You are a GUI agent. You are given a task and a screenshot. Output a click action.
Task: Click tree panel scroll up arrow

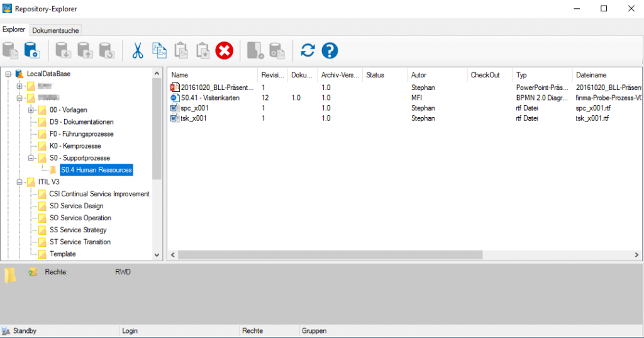[x=157, y=73]
